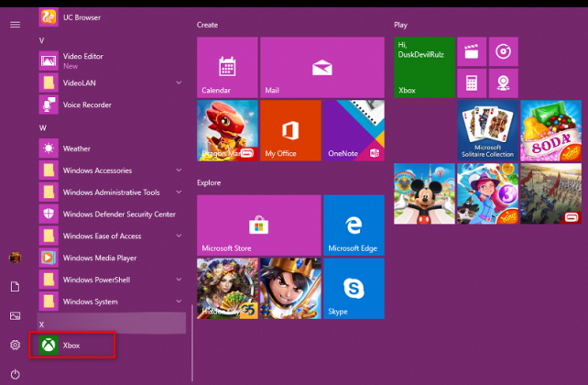
Task: Launch Voice Recorder
Action: click(x=112, y=104)
